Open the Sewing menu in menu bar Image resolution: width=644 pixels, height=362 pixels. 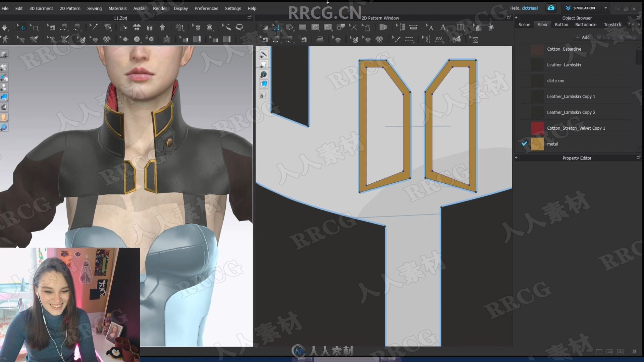point(94,8)
